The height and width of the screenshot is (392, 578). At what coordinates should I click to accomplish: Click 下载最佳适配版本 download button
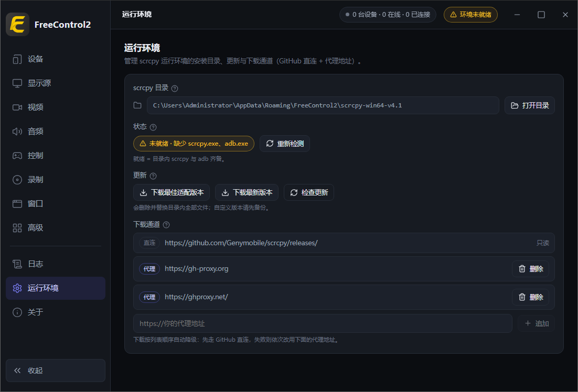coord(172,192)
